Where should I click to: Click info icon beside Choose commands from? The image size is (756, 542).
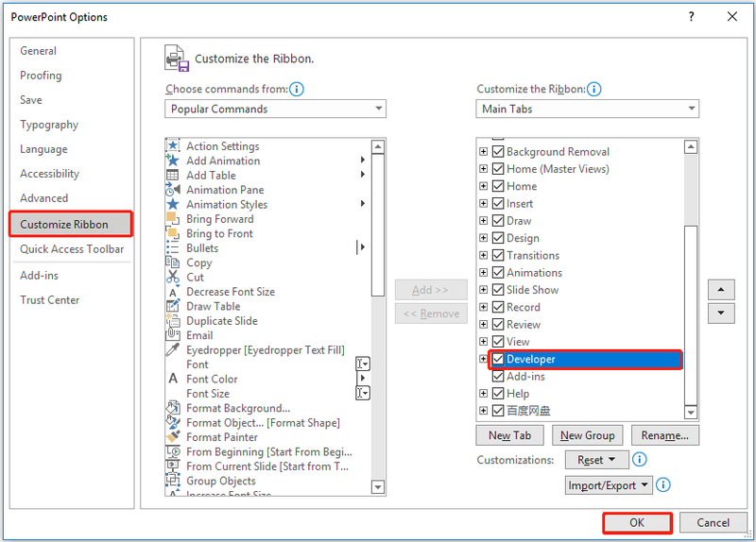[x=297, y=89]
